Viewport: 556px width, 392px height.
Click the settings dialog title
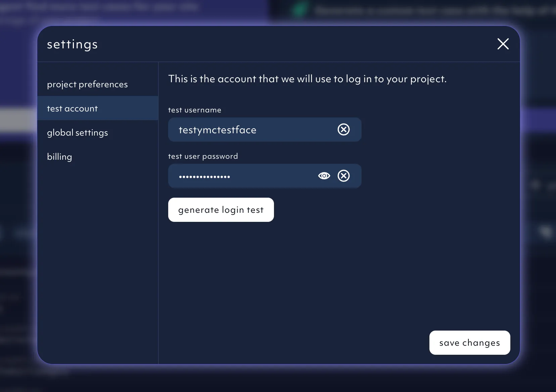coord(72,44)
